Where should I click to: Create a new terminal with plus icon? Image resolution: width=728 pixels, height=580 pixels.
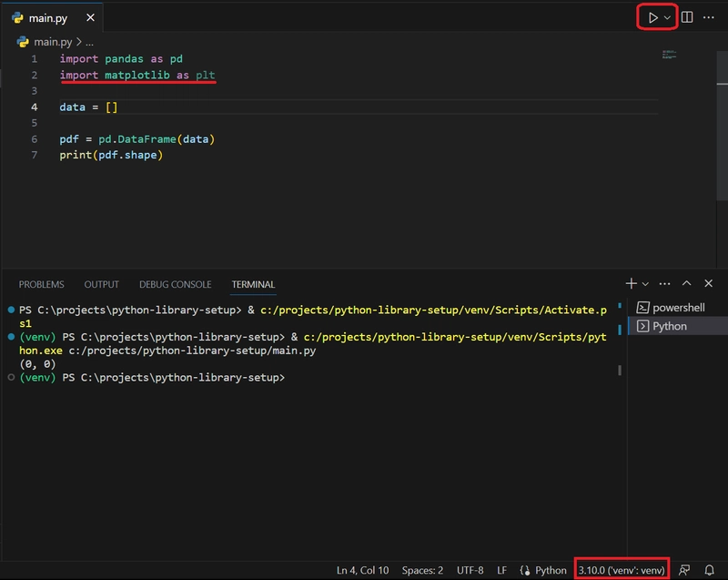tap(630, 284)
